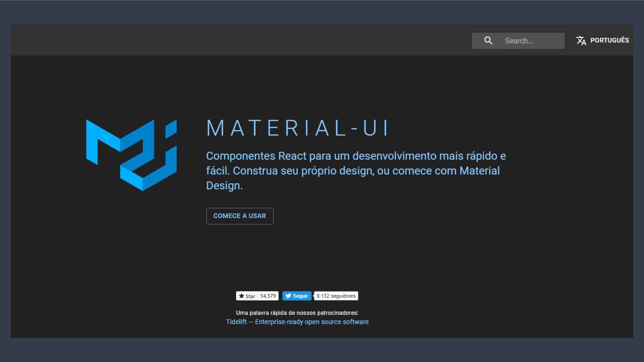Click the Material-UI logo
The width and height of the screenshot is (644, 362).
point(131,155)
